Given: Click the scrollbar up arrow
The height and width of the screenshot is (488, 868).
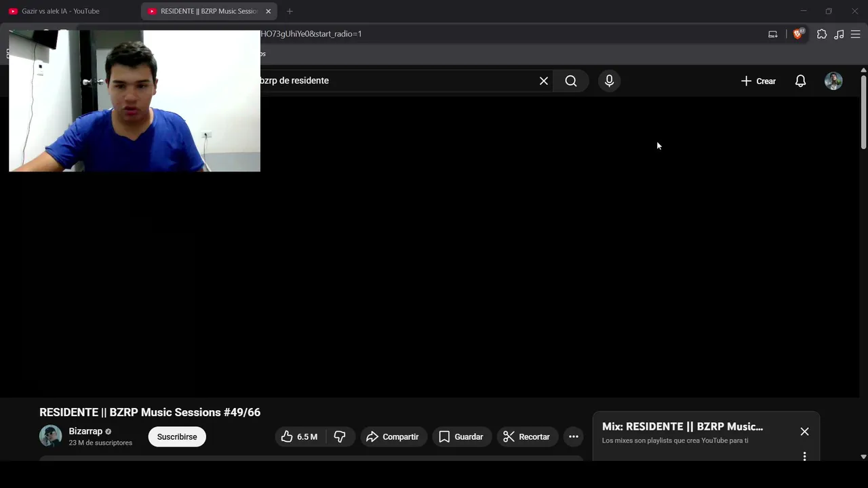Looking at the screenshot, I should 863,70.
